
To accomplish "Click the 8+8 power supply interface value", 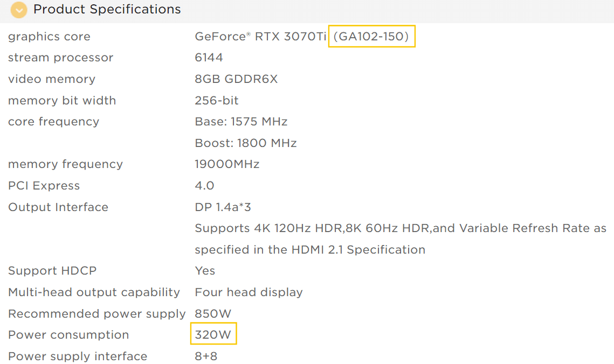I will [x=206, y=356].
